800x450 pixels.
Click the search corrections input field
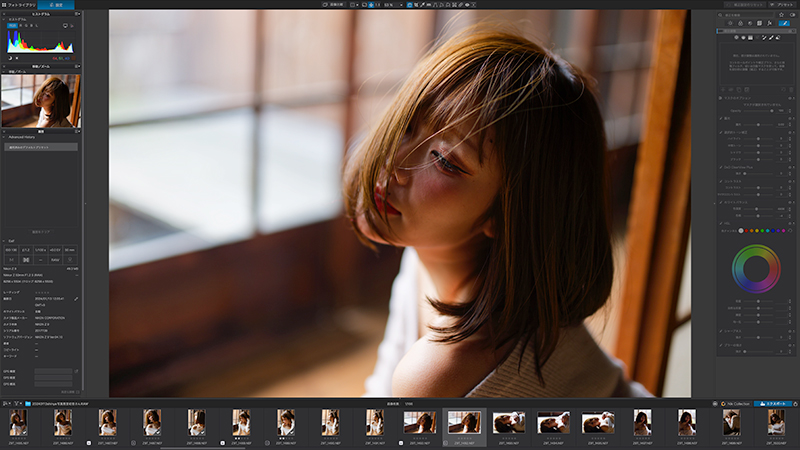(750, 16)
